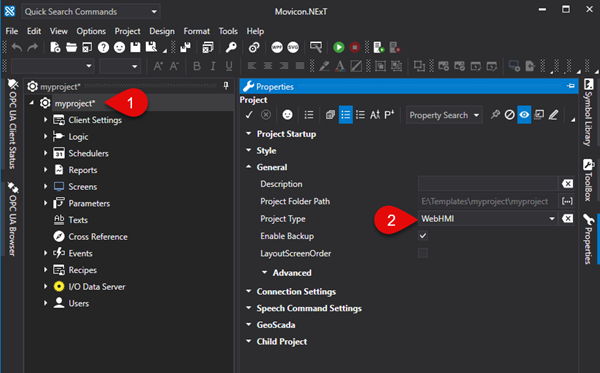The width and height of the screenshot is (600, 373).
Task: Click the confirm checkmark in Properties toolbar
Action: point(249,115)
